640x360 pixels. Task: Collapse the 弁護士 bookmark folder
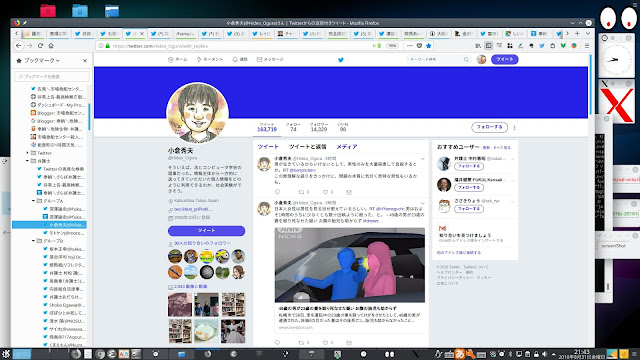click(28, 161)
